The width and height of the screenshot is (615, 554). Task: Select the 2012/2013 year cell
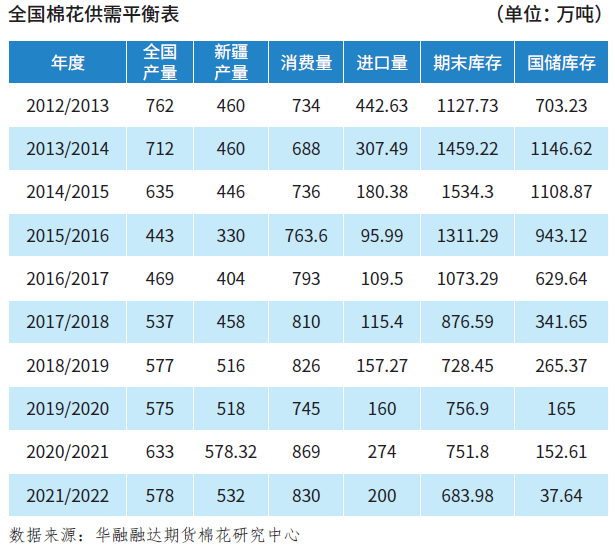point(68,106)
